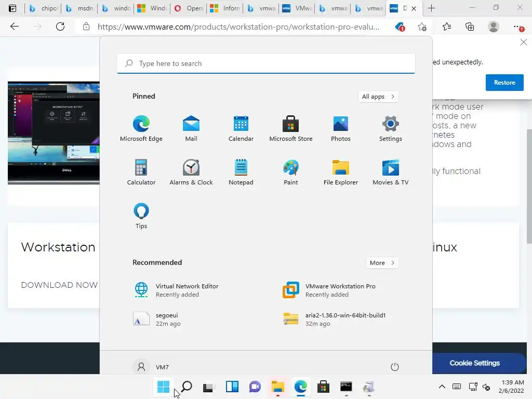The image size is (532, 399).
Task: Launch the Calculator app
Action: 141,172
